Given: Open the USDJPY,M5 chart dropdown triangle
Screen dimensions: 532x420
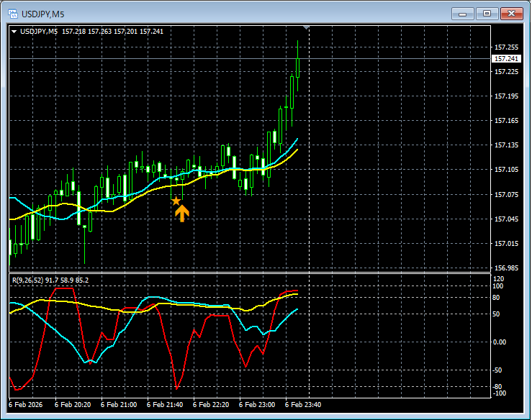Looking at the screenshot, I should point(14,32).
